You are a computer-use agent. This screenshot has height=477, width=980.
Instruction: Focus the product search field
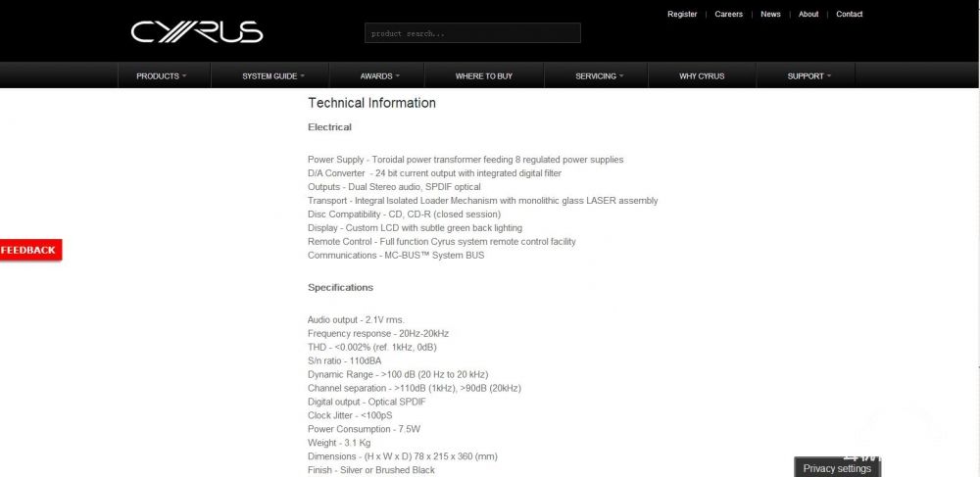(472, 33)
